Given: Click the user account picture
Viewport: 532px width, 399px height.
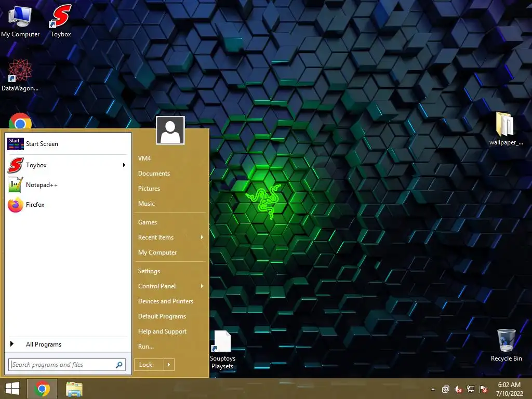Looking at the screenshot, I should (x=170, y=130).
